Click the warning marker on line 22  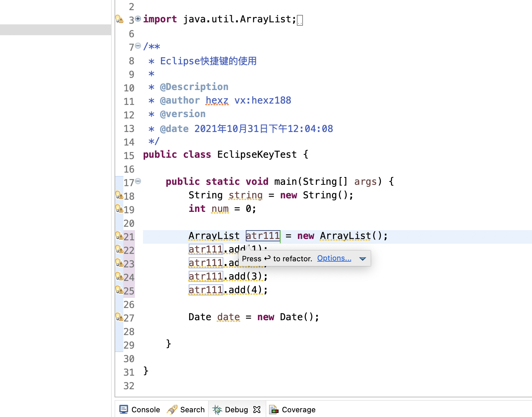click(x=119, y=249)
